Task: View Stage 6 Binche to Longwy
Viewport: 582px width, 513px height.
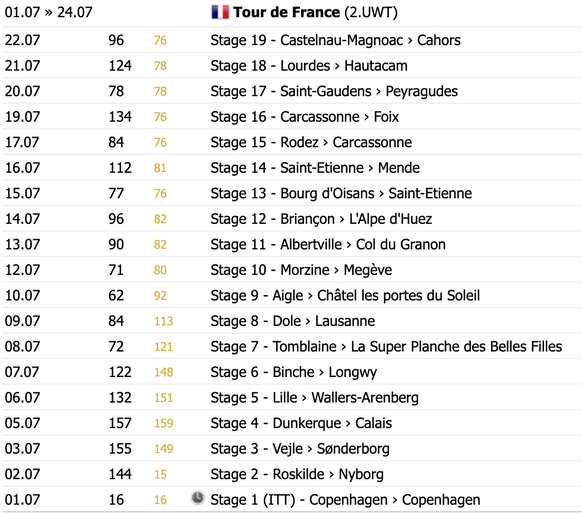Action: tap(294, 372)
